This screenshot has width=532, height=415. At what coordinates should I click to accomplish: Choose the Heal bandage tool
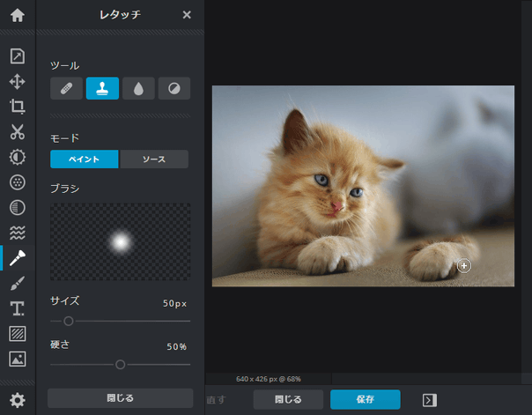click(67, 89)
